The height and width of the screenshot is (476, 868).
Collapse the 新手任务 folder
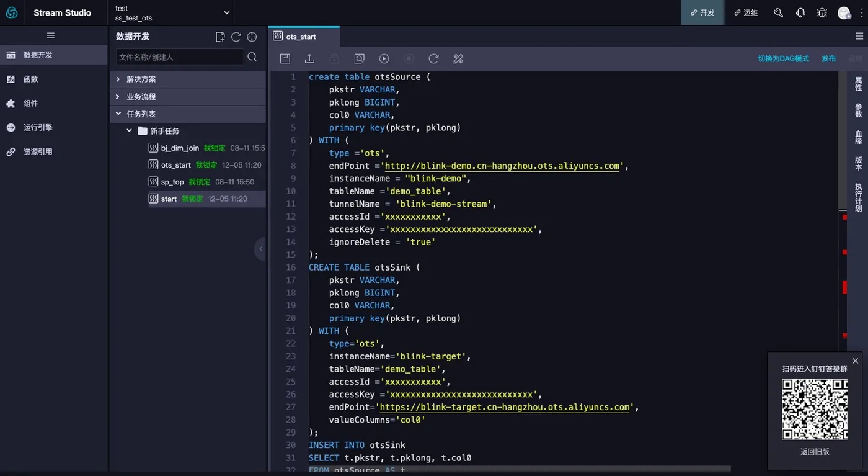[x=129, y=131]
